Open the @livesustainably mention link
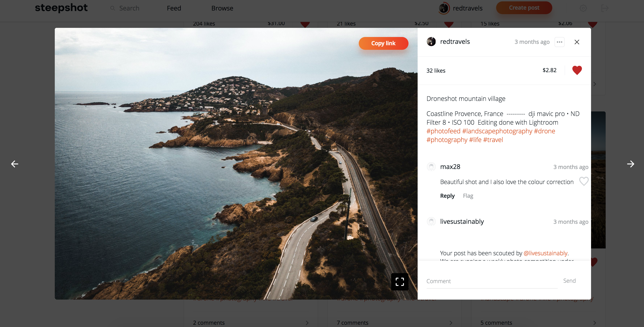The width and height of the screenshot is (644, 327). 545,253
